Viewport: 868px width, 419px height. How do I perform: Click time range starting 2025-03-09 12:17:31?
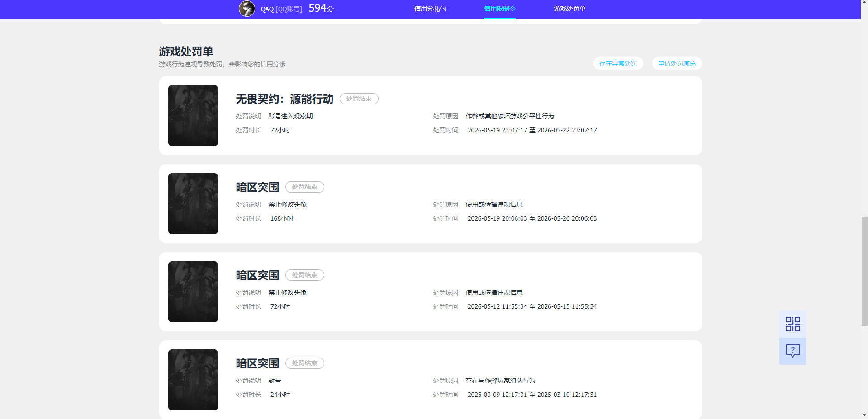tap(532, 395)
